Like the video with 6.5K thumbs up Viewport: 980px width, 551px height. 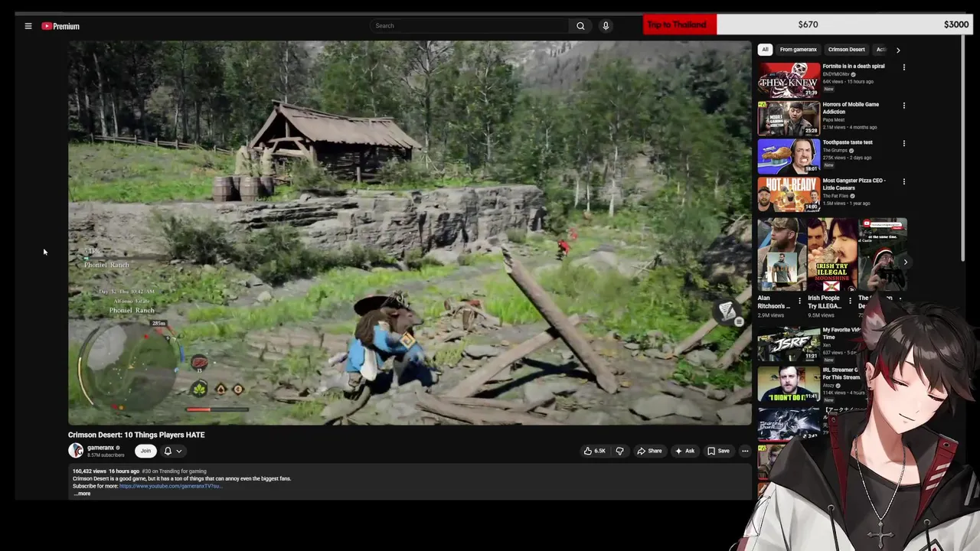595,451
